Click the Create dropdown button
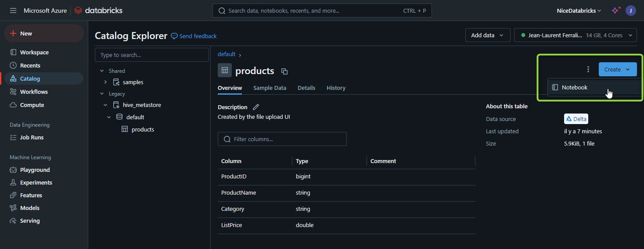This screenshot has height=249, width=644. (618, 69)
